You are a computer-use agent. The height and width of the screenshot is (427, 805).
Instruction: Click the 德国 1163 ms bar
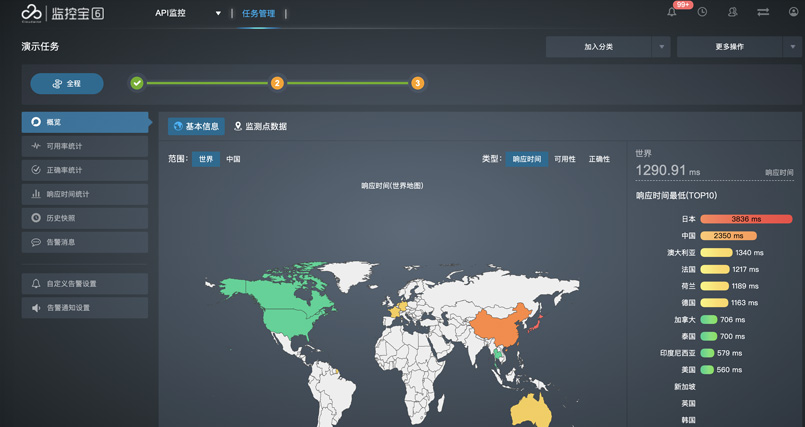(x=714, y=303)
